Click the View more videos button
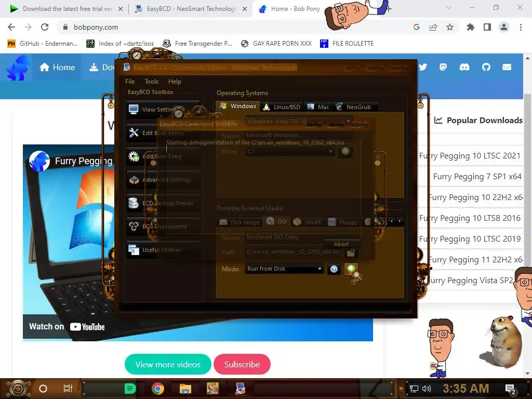This screenshot has width=532, height=399. 168,364
